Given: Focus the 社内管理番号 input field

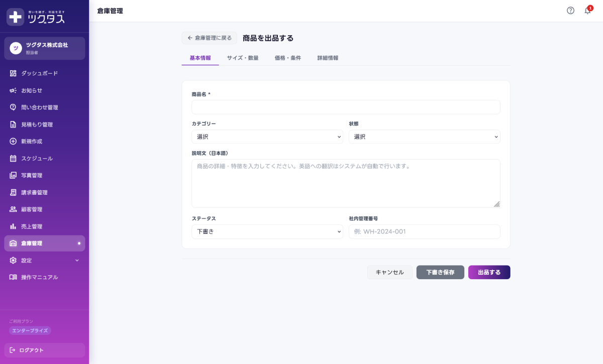Looking at the screenshot, I should coord(425,231).
